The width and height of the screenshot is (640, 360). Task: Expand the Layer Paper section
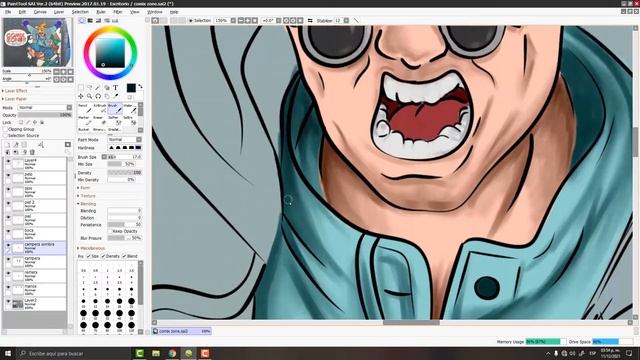pos(15,99)
